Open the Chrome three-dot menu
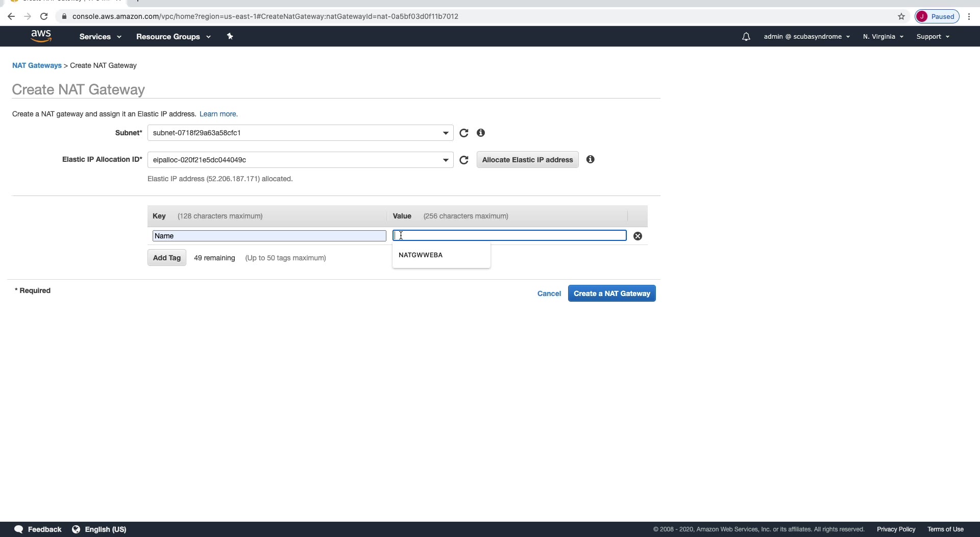 click(969, 16)
